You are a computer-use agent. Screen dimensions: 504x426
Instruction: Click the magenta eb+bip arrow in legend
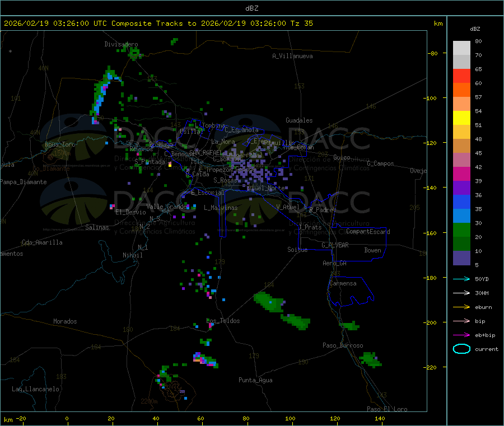[461, 335]
